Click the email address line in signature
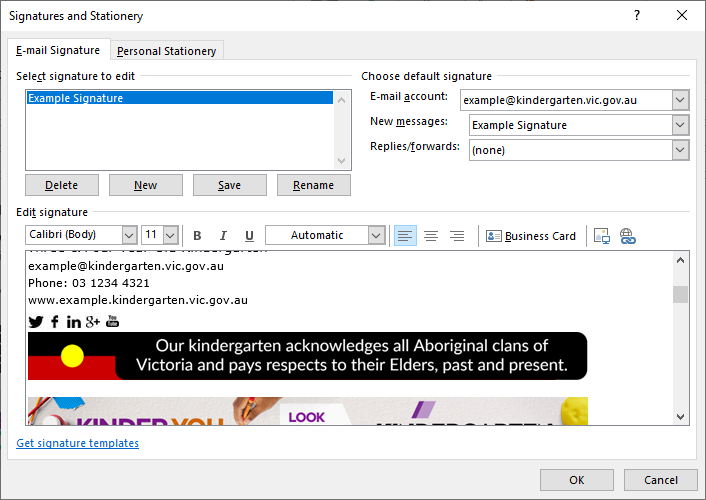 point(126,266)
